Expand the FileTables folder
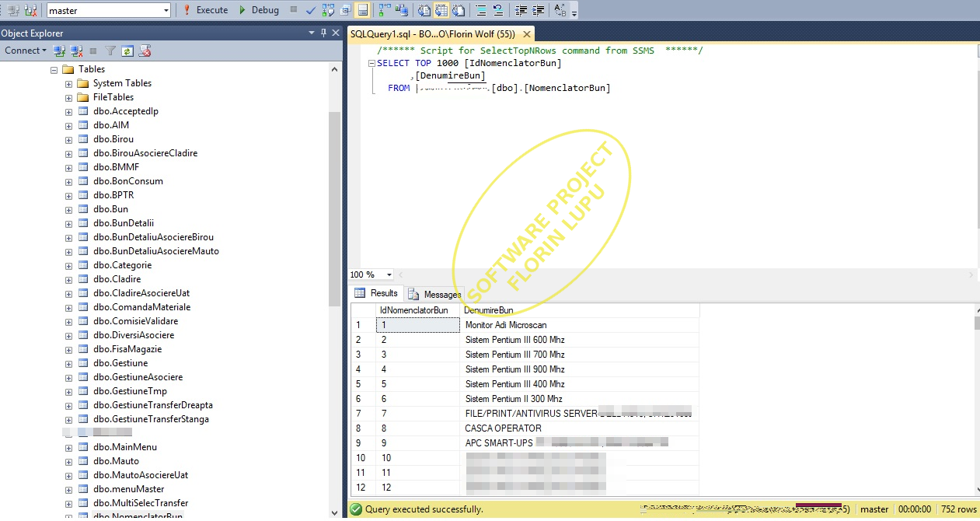The image size is (980, 521). [x=68, y=97]
